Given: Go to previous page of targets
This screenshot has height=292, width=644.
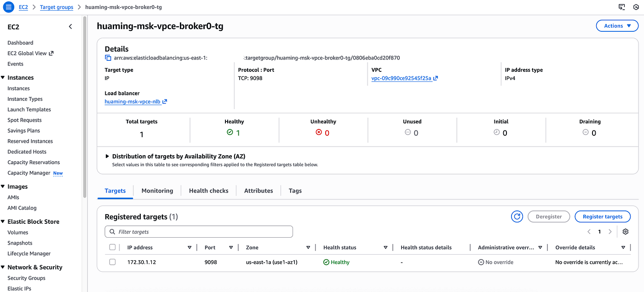Looking at the screenshot, I should click(x=589, y=232).
